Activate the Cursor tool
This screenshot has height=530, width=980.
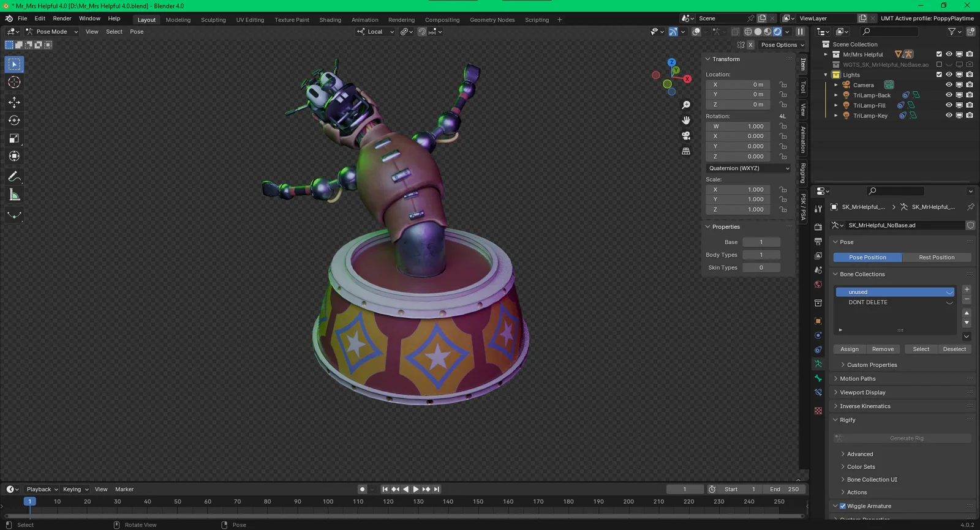pos(14,82)
